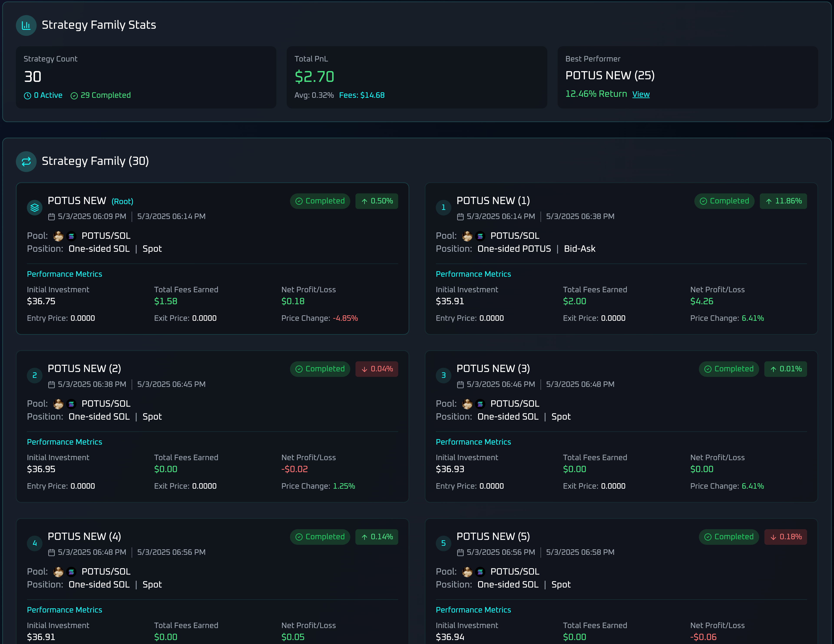834x644 pixels.
Task: Click the POTUS token icon in Root card pool
Action: click(x=58, y=236)
